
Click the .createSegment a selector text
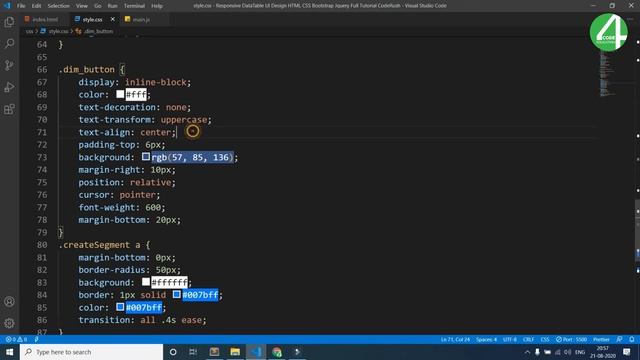(99, 245)
